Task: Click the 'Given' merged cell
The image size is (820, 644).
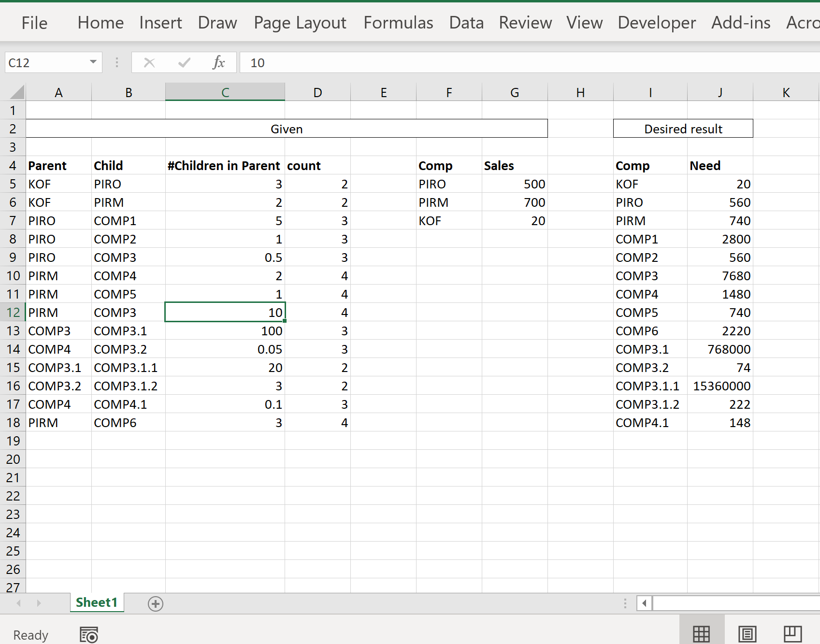Action: tap(287, 129)
